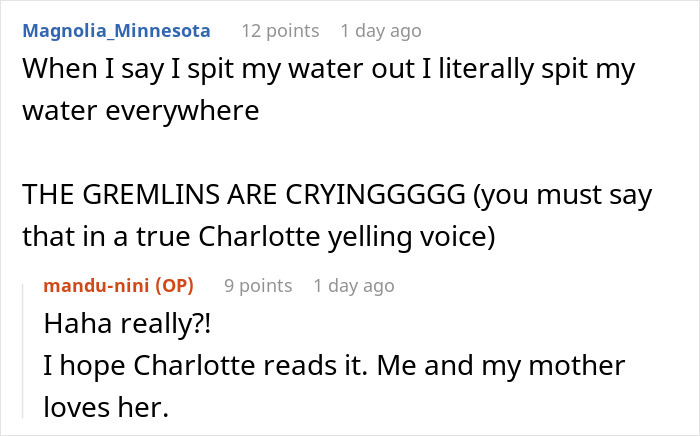Open Magnolia_Minnesota's user profile
This screenshot has width=700, height=436.
tap(116, 31)
